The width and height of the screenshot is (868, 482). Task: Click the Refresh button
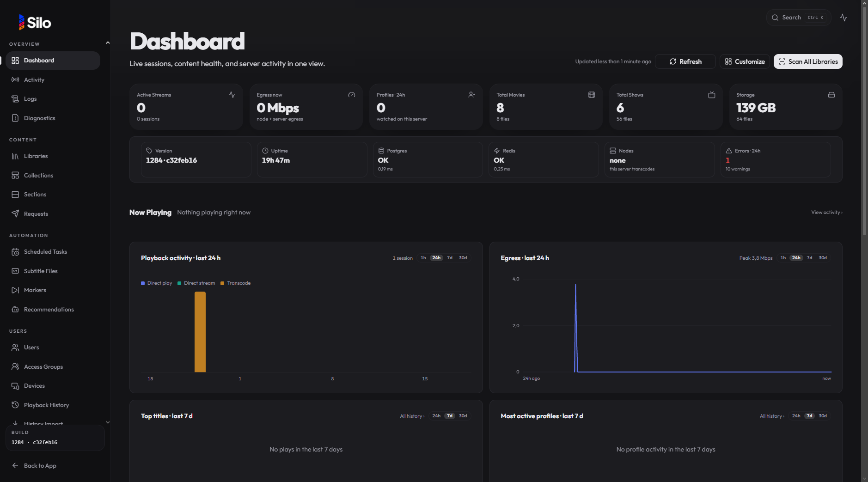pyautogui.click(x=685, y=61)
